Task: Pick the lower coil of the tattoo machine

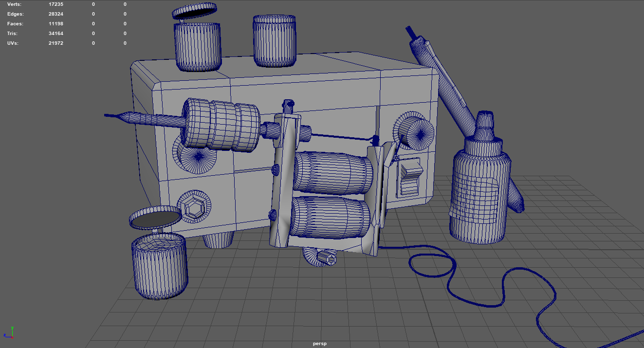Action: click(331, 218)
